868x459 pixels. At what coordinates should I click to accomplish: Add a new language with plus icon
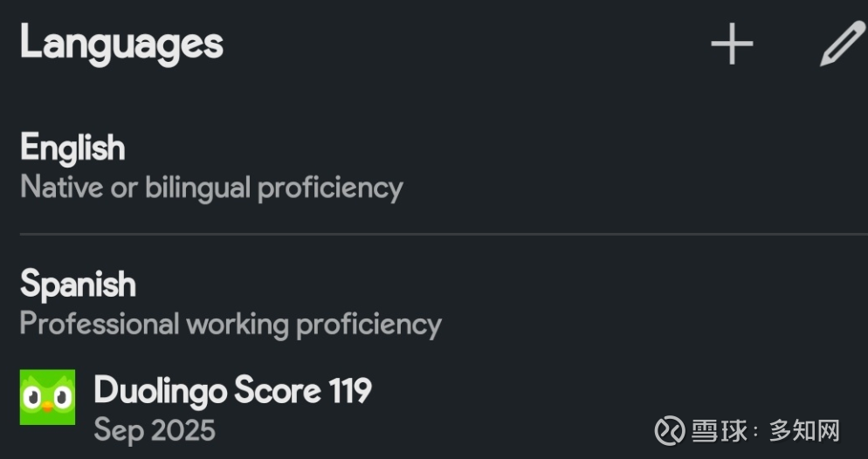click(x=731, y=45)
